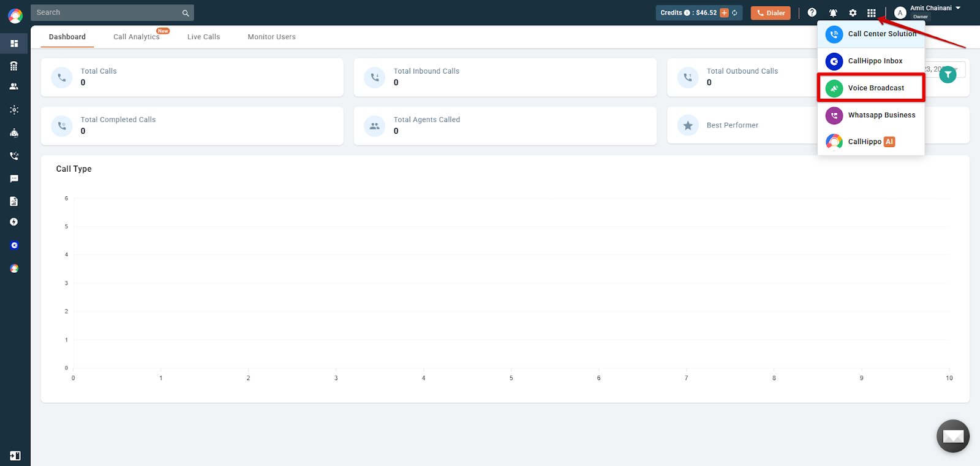Open the lightning bolt icon in sidebar
The image size is (980, 466).
pos(14,222)
